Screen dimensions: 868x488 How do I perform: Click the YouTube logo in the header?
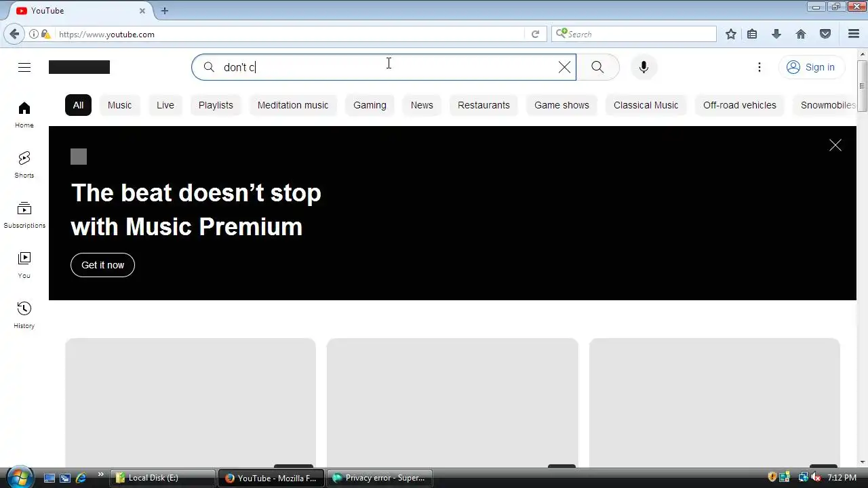pyautogui.click(x=79, y=67)
